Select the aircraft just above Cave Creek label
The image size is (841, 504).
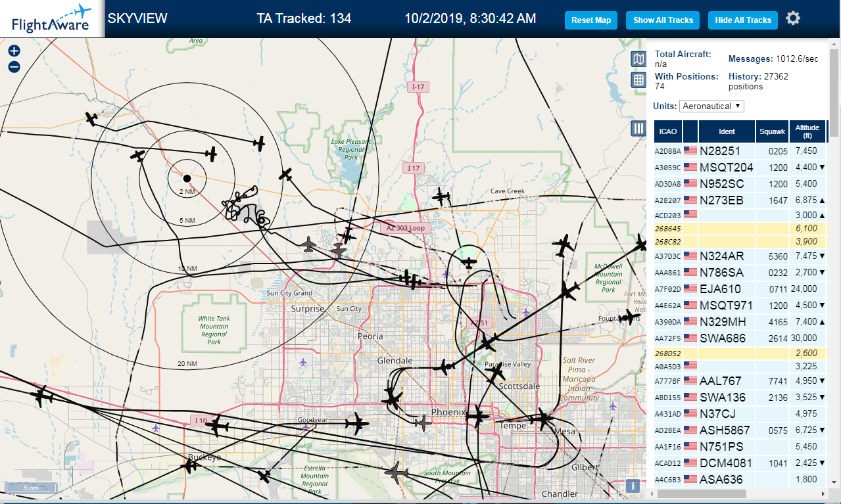[441, 196]
